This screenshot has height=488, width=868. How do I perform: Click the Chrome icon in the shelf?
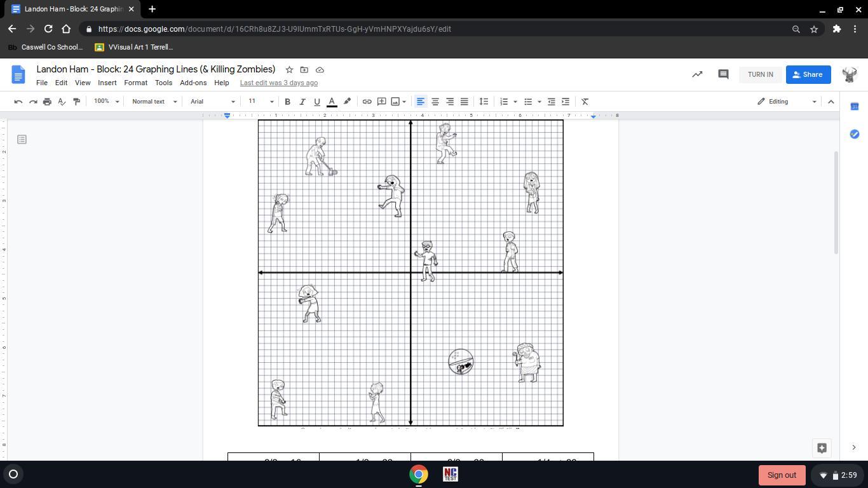tap(418, 475)
